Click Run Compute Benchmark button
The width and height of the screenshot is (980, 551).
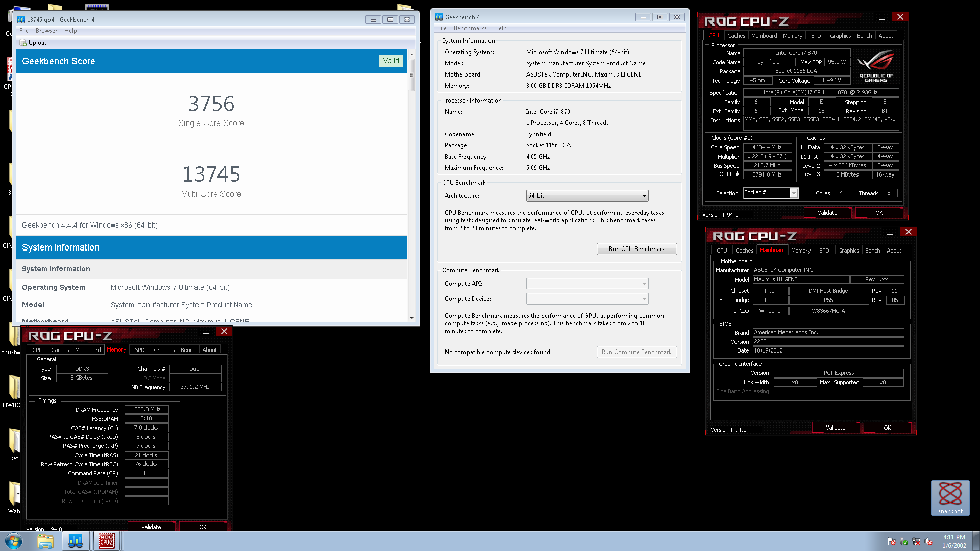coord(636,352)
